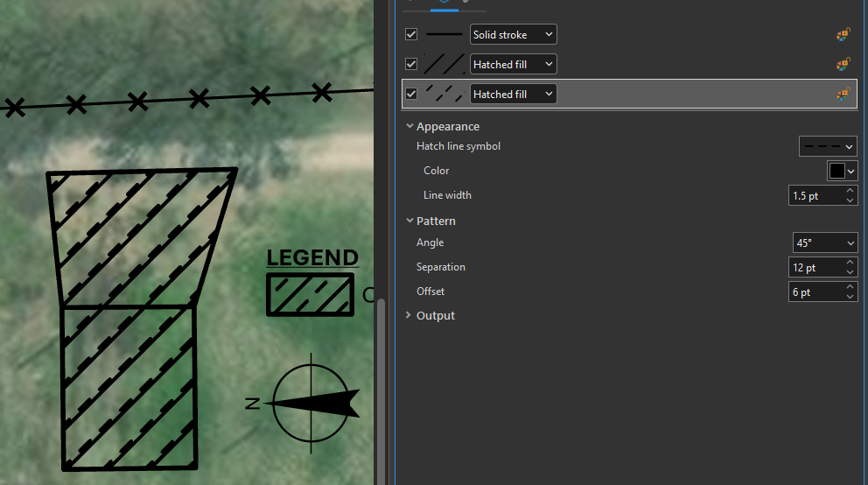This screenshot has height=485, width=868.
Task: Click attribute mapping icon for first Hatched fill
Action: 843,64
